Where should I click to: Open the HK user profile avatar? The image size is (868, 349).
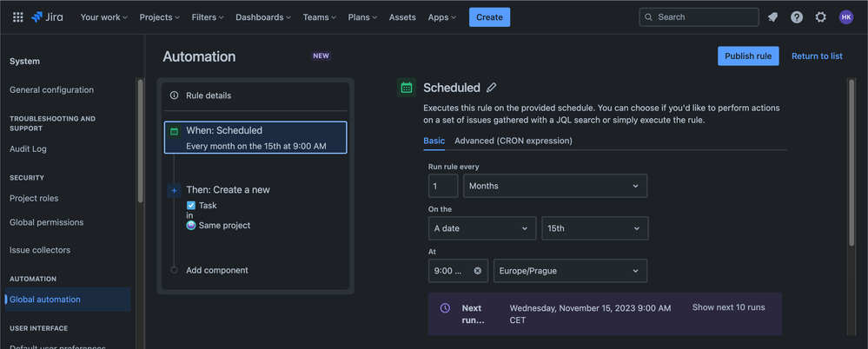point(846,17)
